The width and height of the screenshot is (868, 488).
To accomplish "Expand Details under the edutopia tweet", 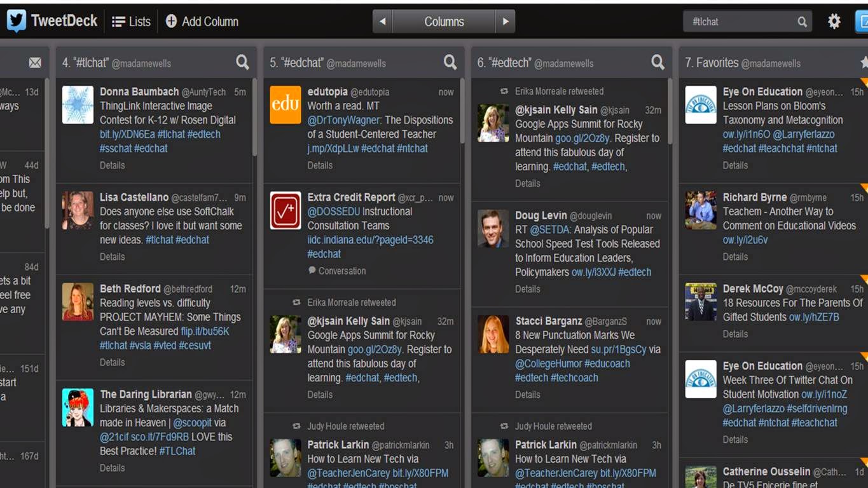I will 320,165.
